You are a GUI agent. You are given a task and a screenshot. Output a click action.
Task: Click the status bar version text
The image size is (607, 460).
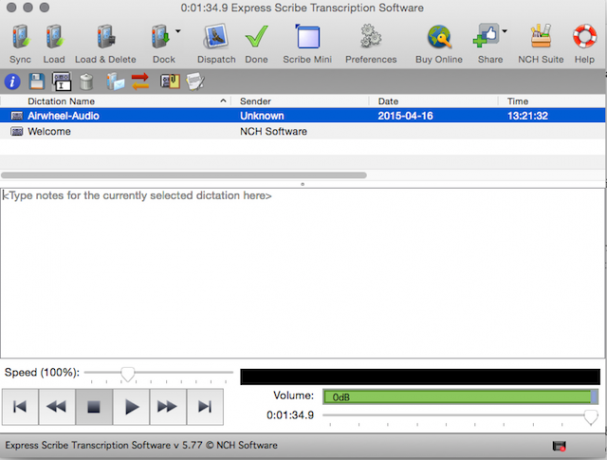(141, 445)
